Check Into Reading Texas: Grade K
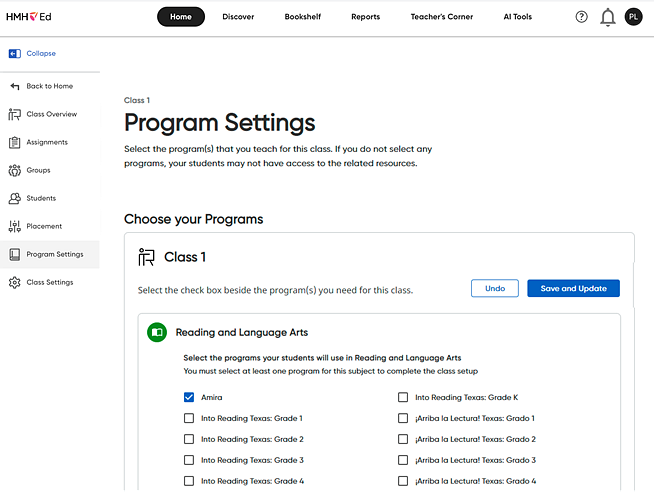The width and height of the screenshot is (654, 493). (x=403, y=397)
